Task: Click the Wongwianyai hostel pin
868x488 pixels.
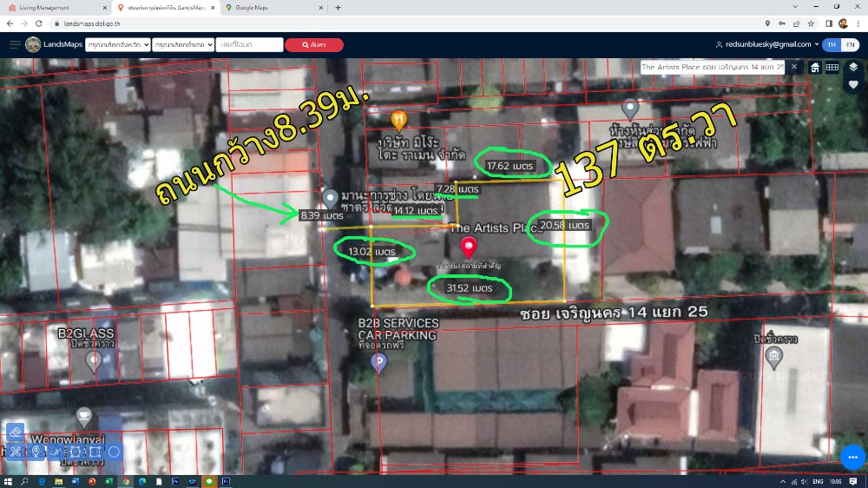Action: tap(84, 417)
